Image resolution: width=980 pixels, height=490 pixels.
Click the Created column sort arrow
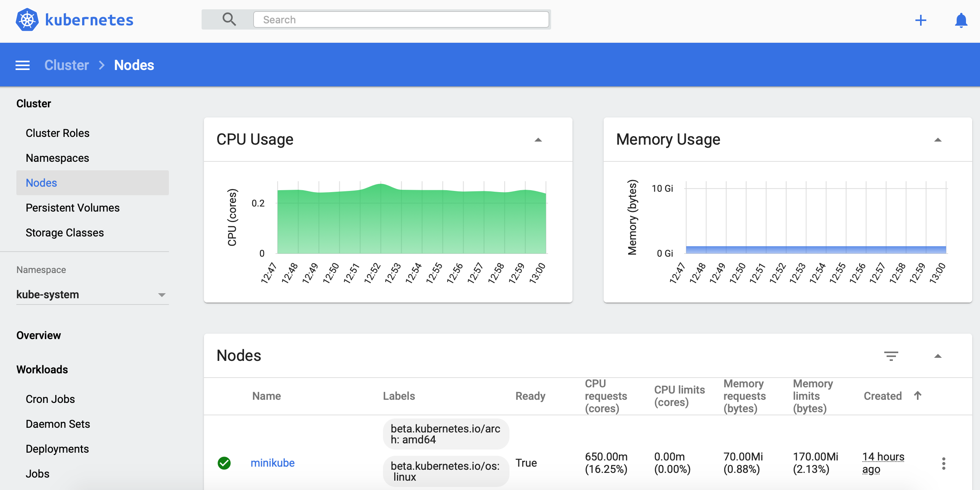click(918, 395)
